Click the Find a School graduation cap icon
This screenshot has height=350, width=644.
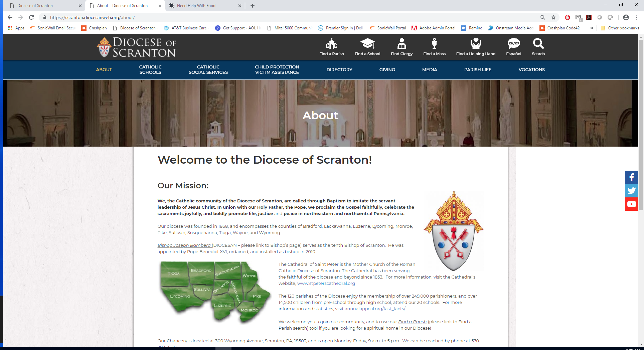pyautogui.click(x=367, y=44)
